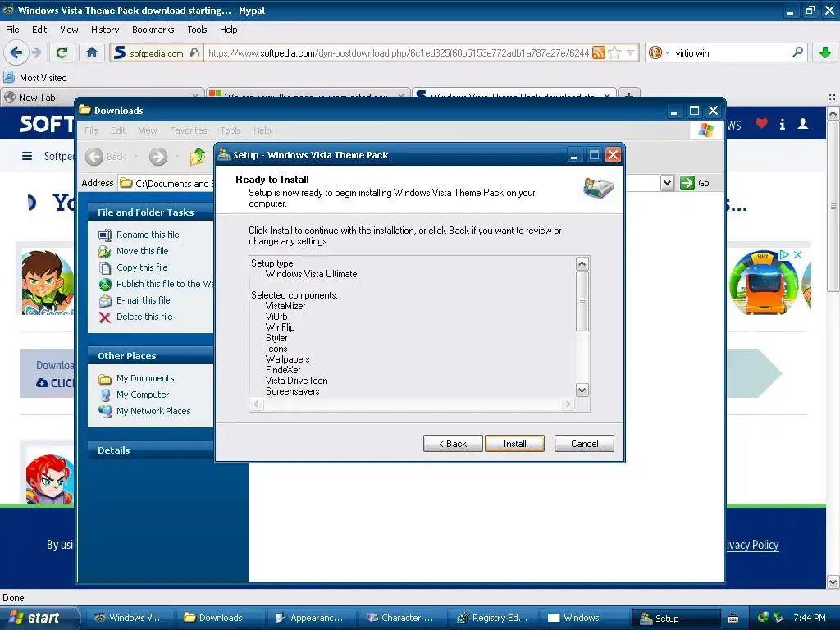Click the RSS feed icon in address bar
The width and height of the screenshot is (840, 630).
pyautogui.click(x=599, y=52)
